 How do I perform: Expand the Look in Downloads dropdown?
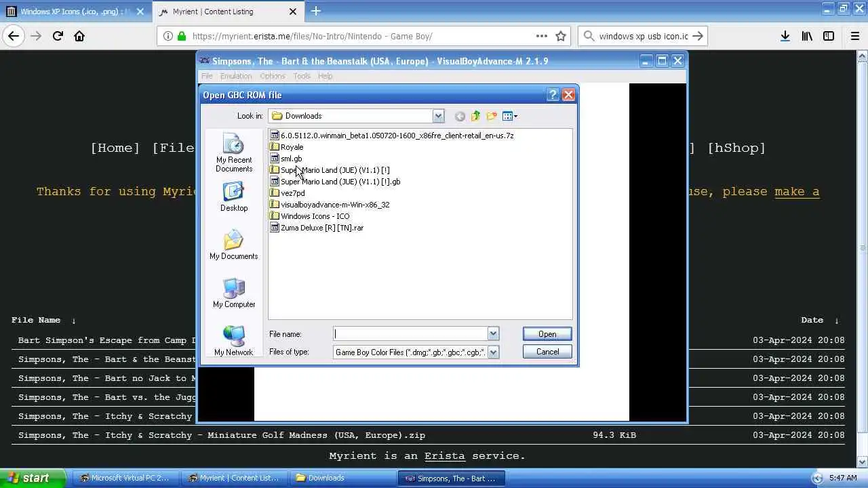pos(438,116)
